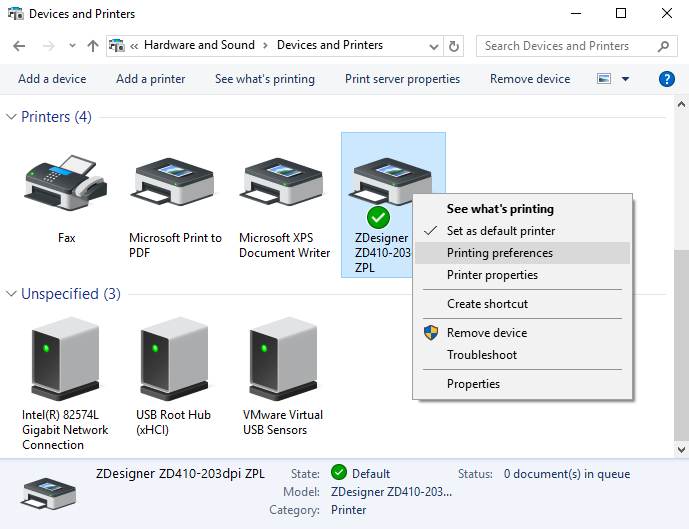The image size is (689, 529).
Task: Click the printer icon in details pane
Action: [x=48, y=493]
